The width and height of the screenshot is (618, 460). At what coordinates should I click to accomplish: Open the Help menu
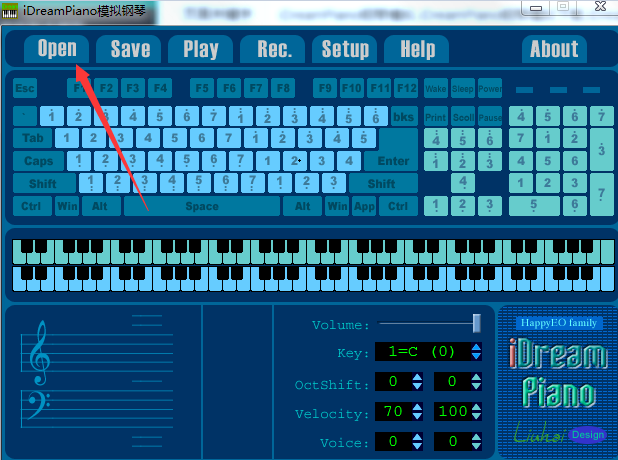[417, 49]
